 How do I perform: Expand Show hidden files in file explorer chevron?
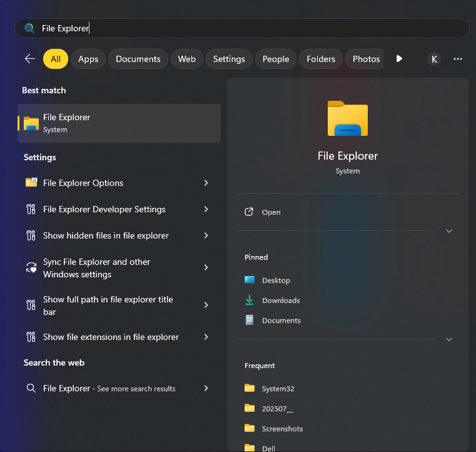tap(206, 235)
